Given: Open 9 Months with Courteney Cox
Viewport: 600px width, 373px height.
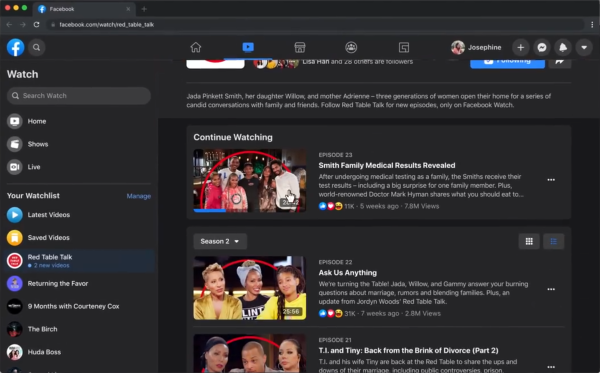Looking at the screenshot, I should [x=79, y=306].
